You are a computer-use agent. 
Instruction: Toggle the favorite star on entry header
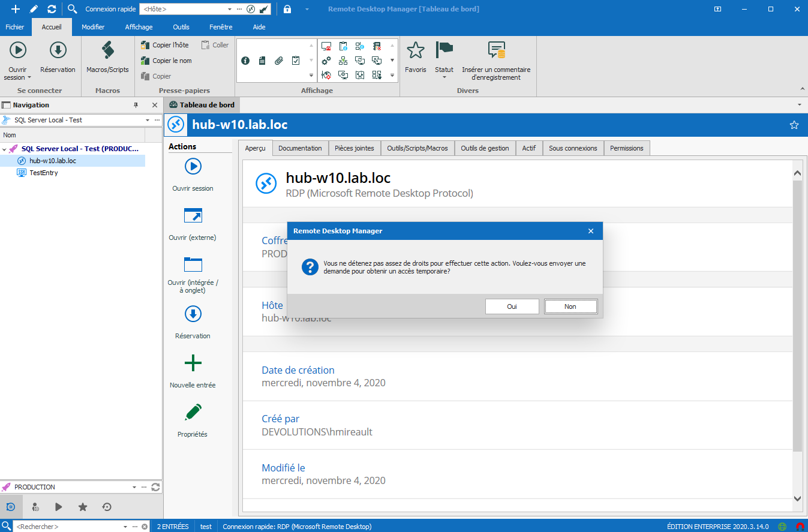794,125
